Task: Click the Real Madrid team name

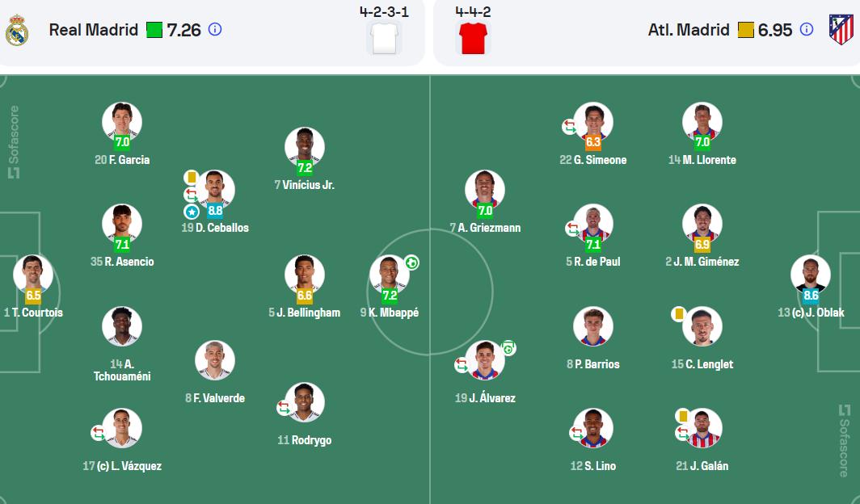Action: pyautogui.click(x=94, y=30)
